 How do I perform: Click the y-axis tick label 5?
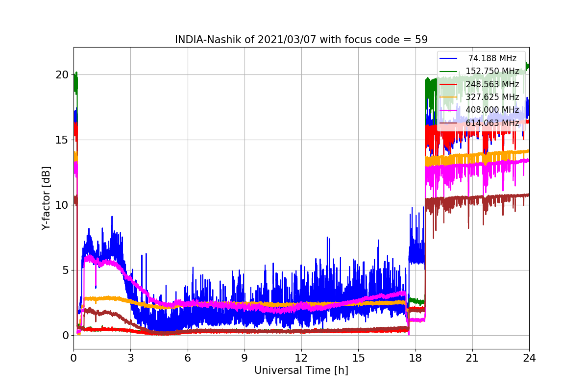[65, 270]
